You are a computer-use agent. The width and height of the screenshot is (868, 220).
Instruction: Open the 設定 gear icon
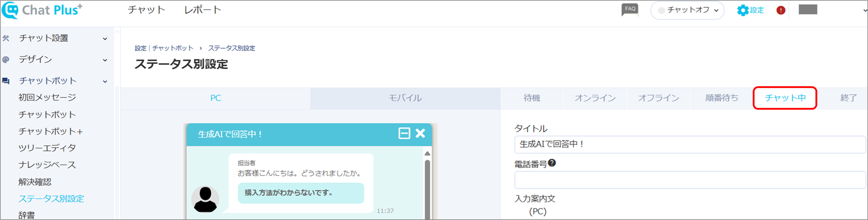(743, 10)
